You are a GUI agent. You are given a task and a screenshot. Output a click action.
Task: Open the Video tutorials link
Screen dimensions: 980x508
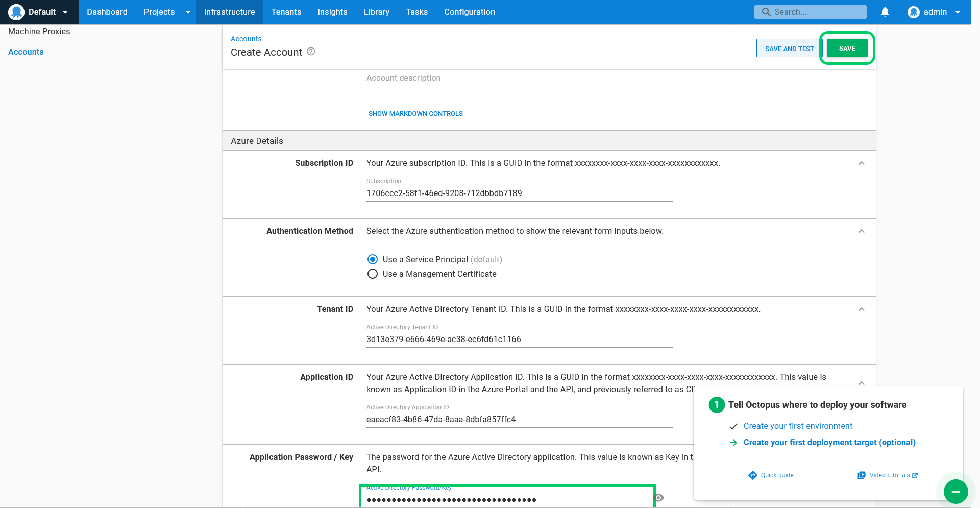(890, 475)
